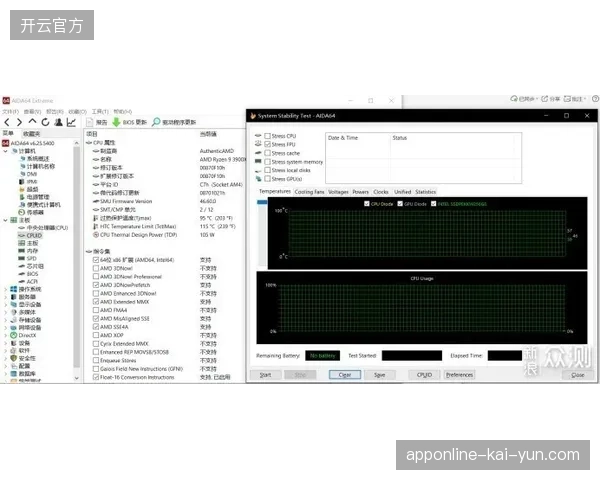The image size is (600, 480).
Task: Toggle the GPU Diode graph checkbox
Action: pyautogui.click(x=400, y=204)
